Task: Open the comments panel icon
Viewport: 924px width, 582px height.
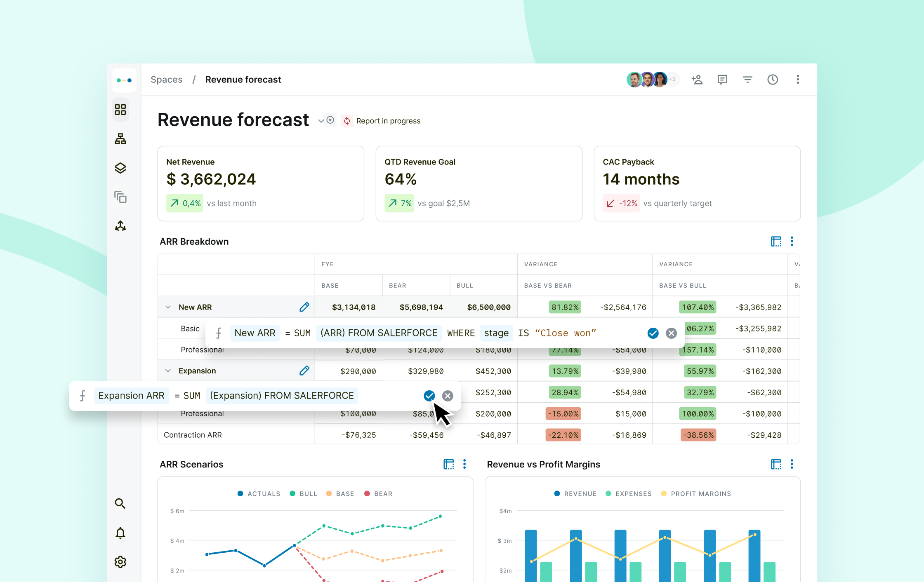Action: (722, 79)
